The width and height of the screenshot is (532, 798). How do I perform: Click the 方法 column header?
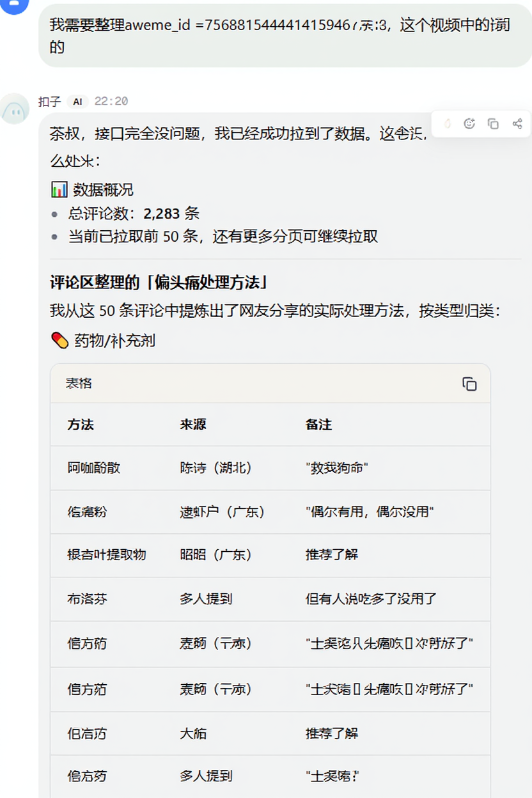pyautogui.click(x=81, y=425)
